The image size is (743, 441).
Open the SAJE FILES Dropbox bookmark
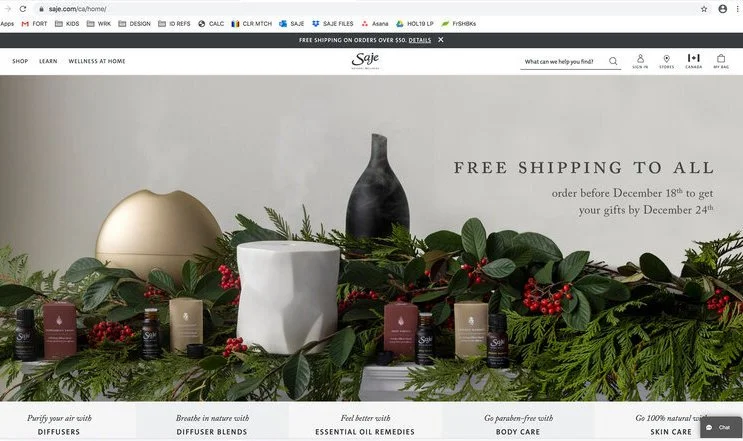(x=333, y=24)
